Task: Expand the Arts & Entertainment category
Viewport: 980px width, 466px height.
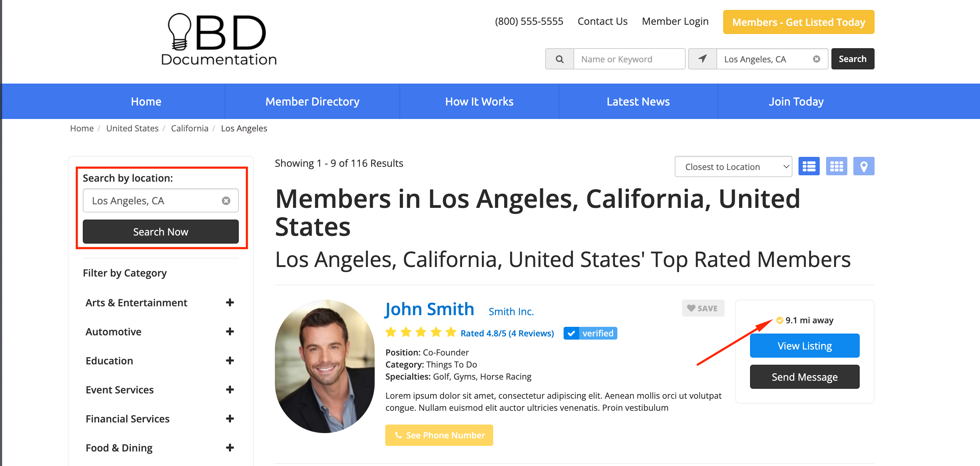Action: [229, 303]
